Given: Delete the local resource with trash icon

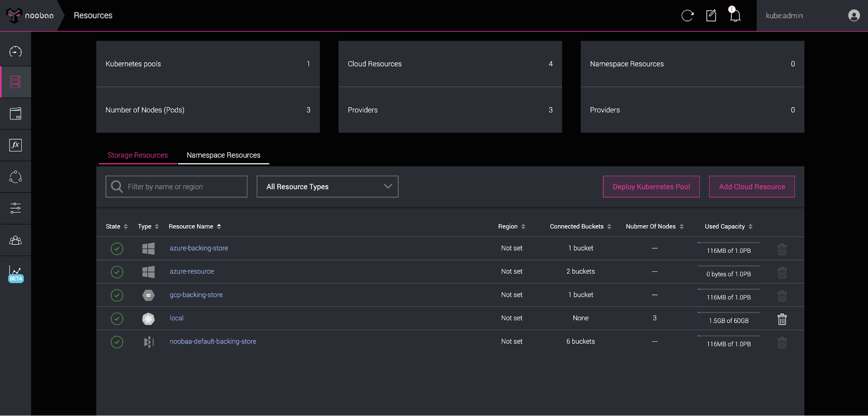Looking at the screenshot, I should 782,319.
